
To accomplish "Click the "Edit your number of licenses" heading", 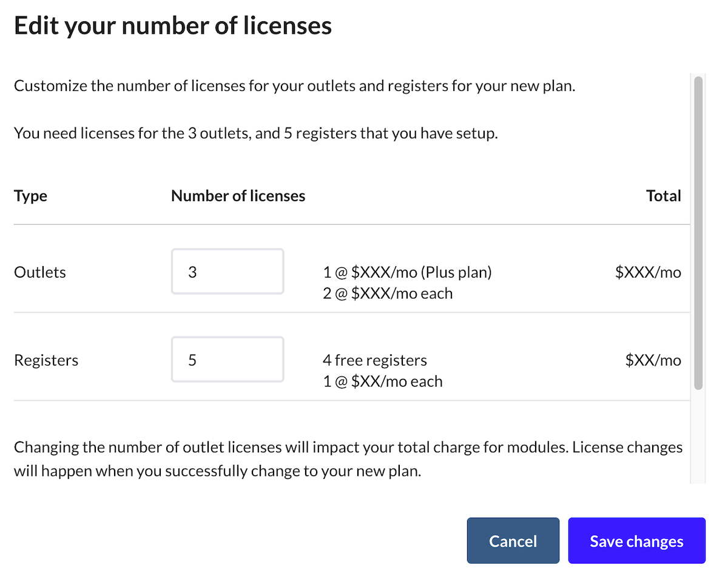I will 173,26.
